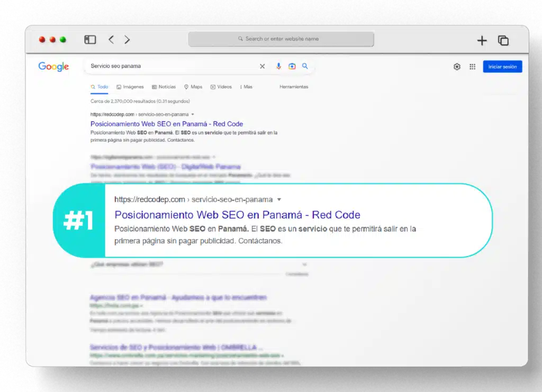Go back with the left chevron
The height and width of the screenshot is (392, 542).
(111, 39)
